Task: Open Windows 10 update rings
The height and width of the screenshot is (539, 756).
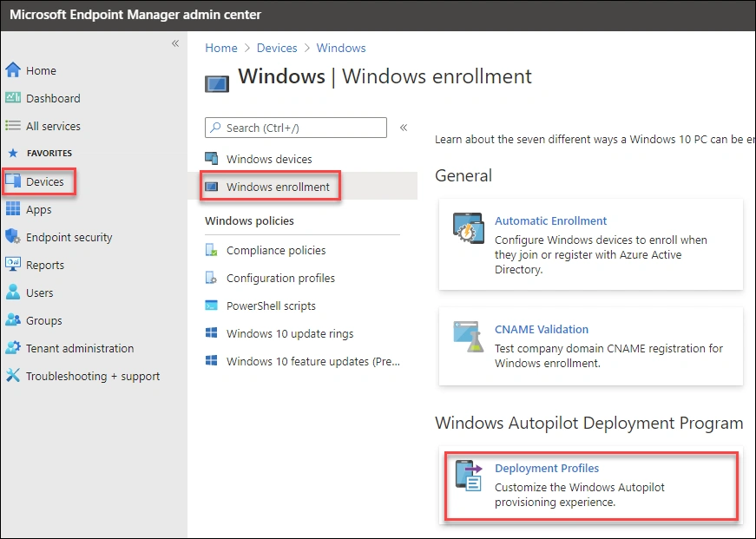Action: tap(290, 333)
